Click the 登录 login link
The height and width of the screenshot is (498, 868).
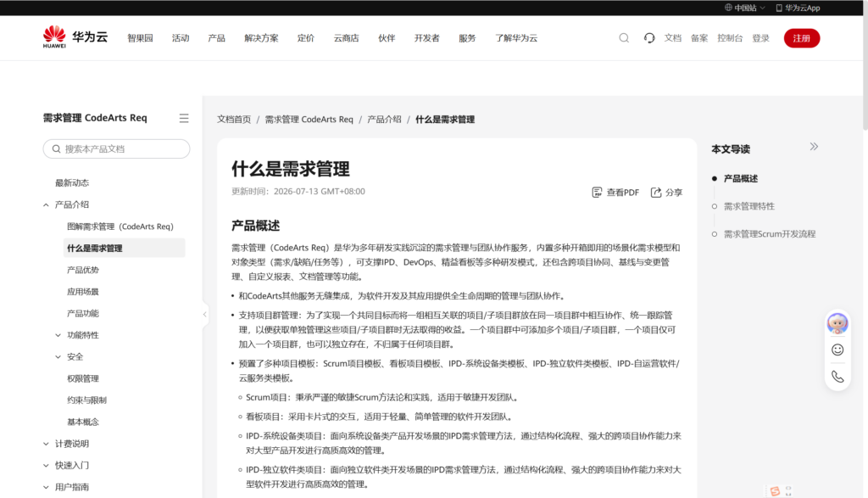[760, 37]
